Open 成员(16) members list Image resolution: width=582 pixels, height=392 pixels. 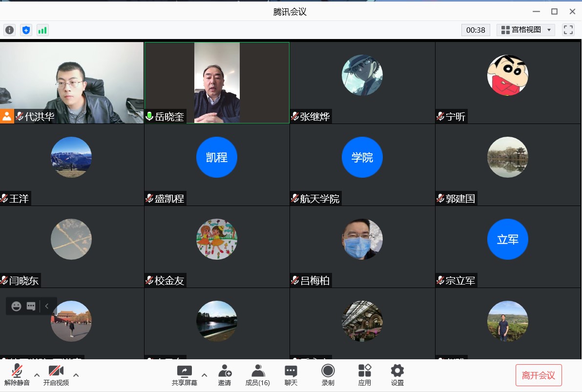point(257,375)
